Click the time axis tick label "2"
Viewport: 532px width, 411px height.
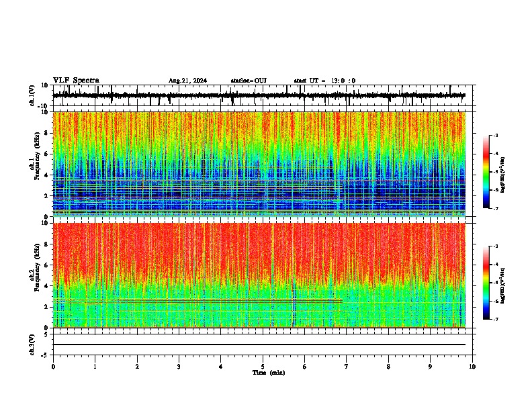137,367
